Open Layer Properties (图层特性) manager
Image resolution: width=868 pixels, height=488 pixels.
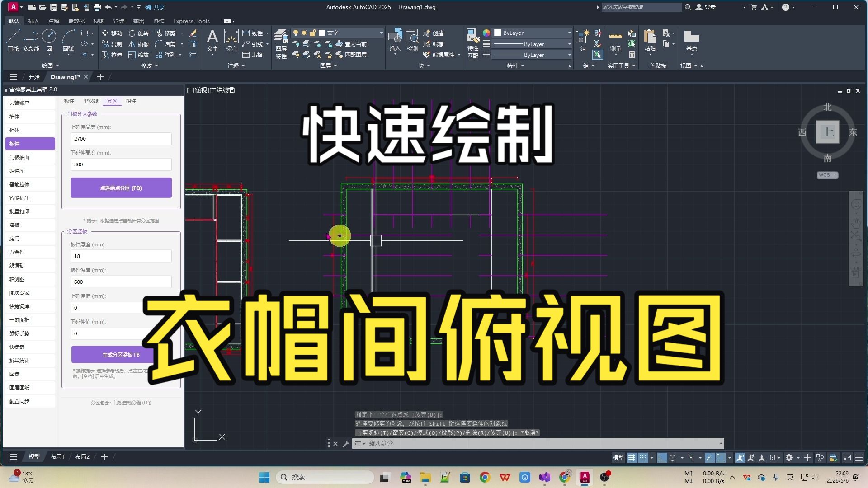281,44
